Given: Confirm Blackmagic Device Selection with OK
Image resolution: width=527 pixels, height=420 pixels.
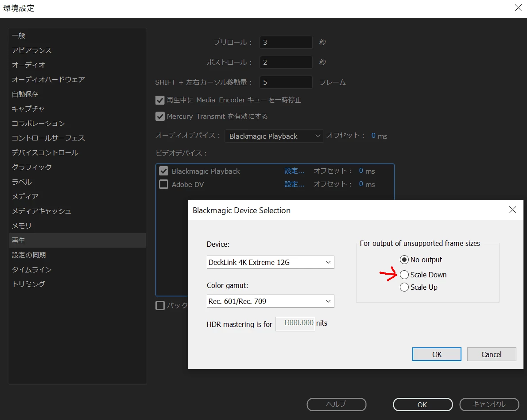Looking at the screenshot, I should [x=437, y=354].
